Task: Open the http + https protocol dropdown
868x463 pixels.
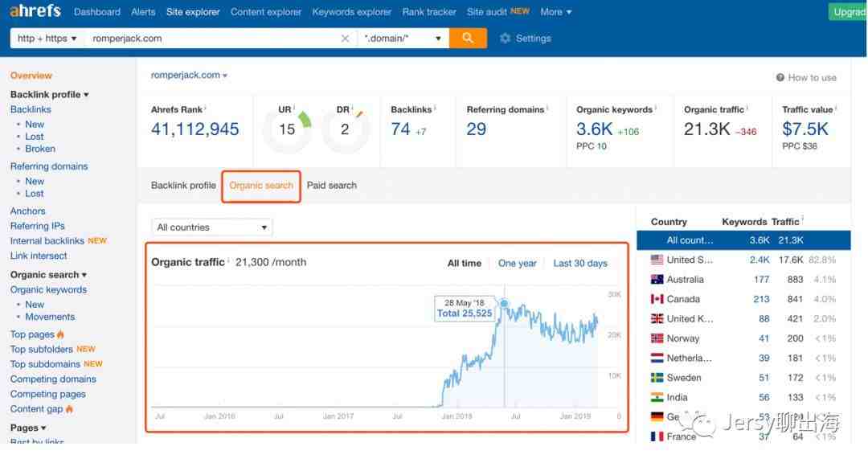Action: coord(47,39)
